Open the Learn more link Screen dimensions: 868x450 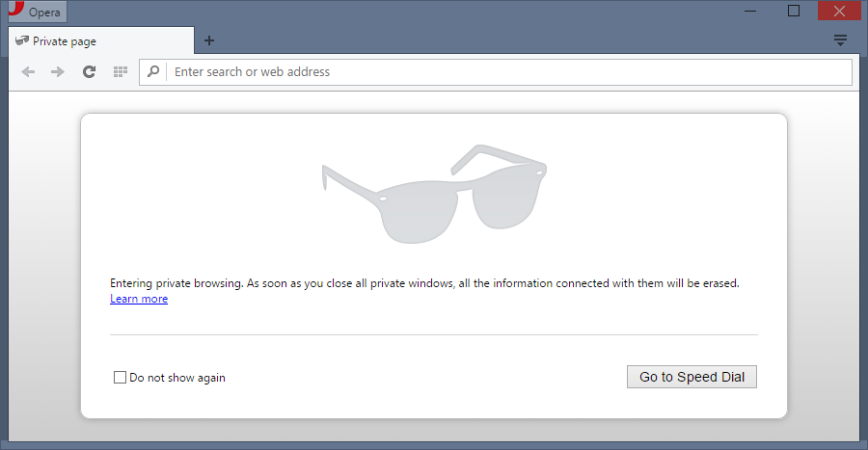[x=139, y=299]
